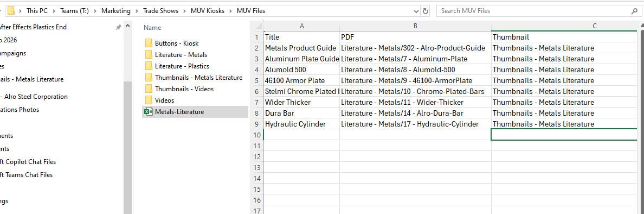Image resolution: width=644 pixels, height=214 pixels.
Task: Click the folder icon in the address bar
Action: pos(11,11)
